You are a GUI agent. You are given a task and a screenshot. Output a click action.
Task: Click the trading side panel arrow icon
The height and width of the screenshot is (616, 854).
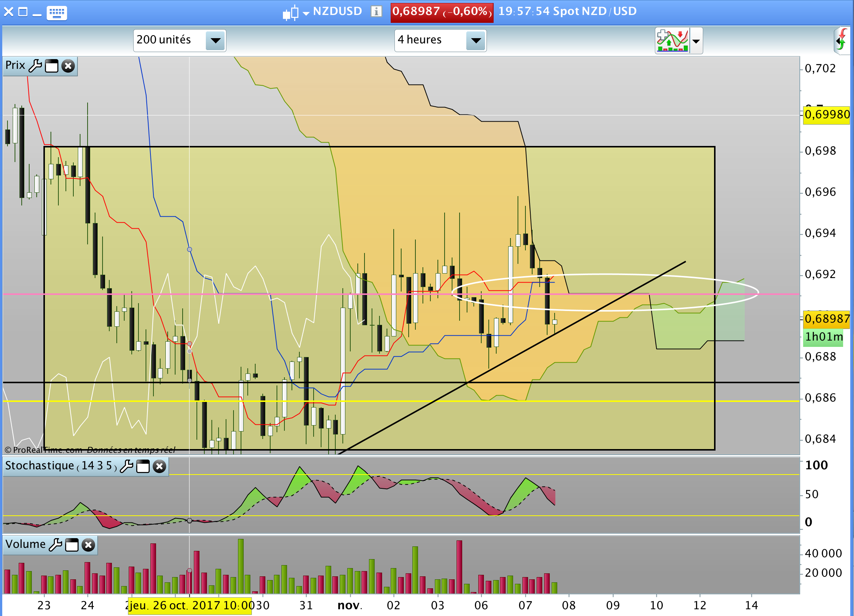842,41
